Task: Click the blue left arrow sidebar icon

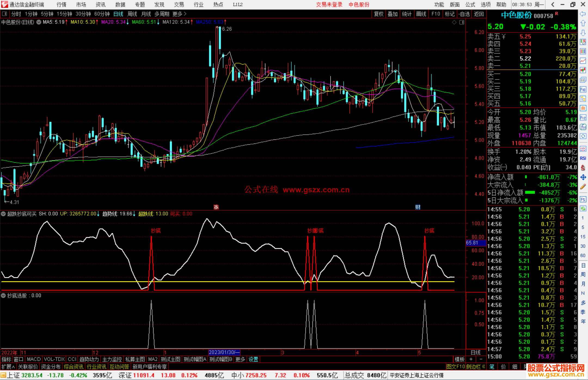Action: click(x=583, y=14)
